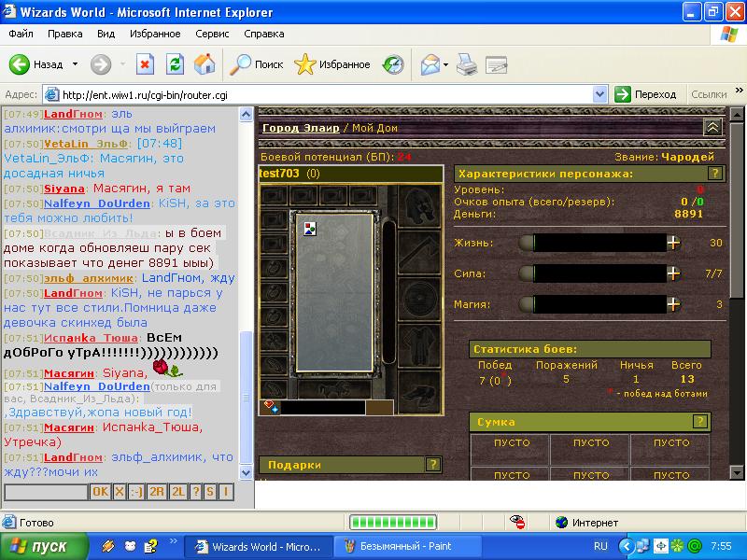This screenshot has height=560, width=747.
Task: Click the Edit page toolbar icon
Action: [x=496, y=64]
